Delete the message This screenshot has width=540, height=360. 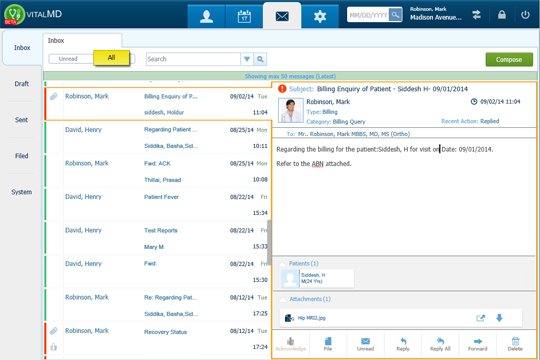coord(515,344)
